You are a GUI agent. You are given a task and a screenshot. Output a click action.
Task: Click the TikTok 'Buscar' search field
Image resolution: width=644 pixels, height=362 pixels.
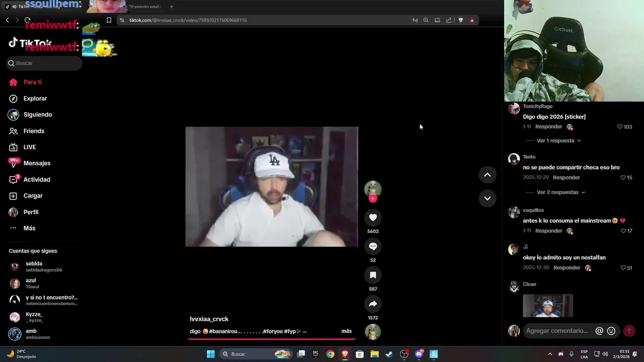44,63
